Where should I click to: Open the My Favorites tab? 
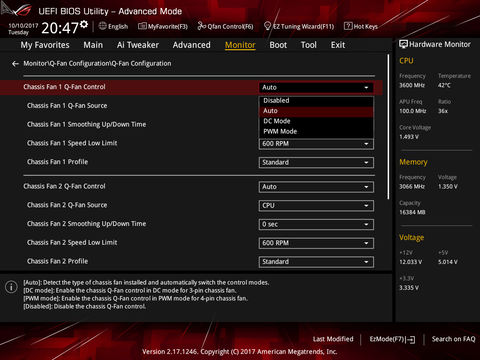[x=45, y=45]
